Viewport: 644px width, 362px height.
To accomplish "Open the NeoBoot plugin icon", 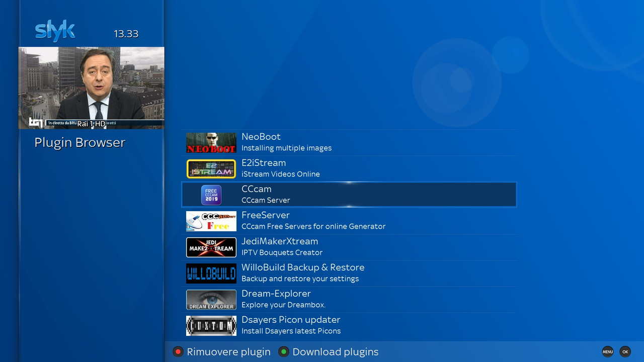I will pyautogui.click(x=211, y=143).
